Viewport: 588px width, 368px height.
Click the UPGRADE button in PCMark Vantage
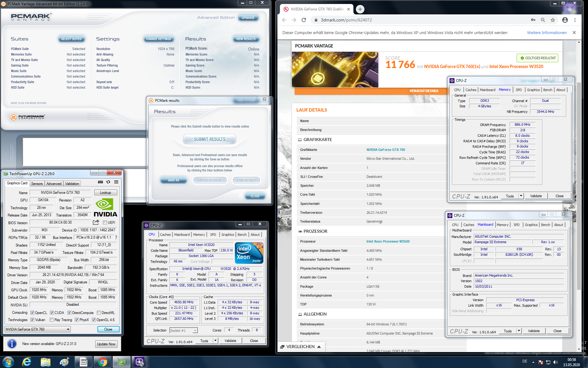[248, 18]
